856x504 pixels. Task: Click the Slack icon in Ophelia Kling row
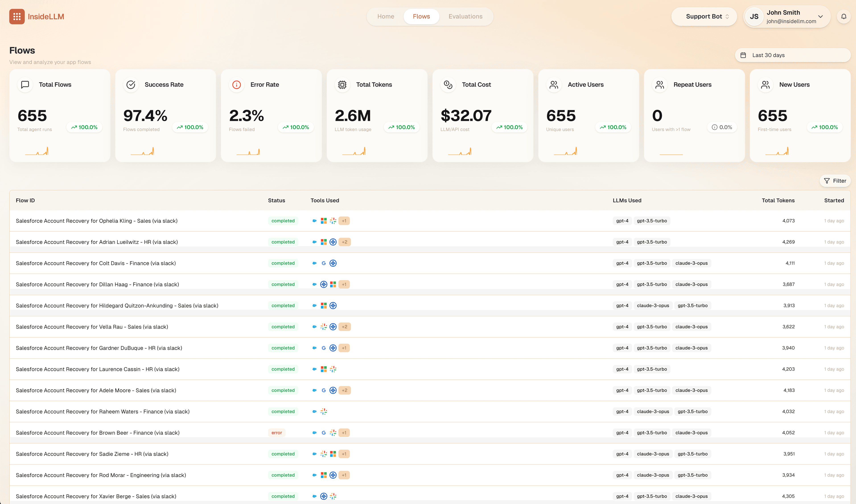point(333,221)
